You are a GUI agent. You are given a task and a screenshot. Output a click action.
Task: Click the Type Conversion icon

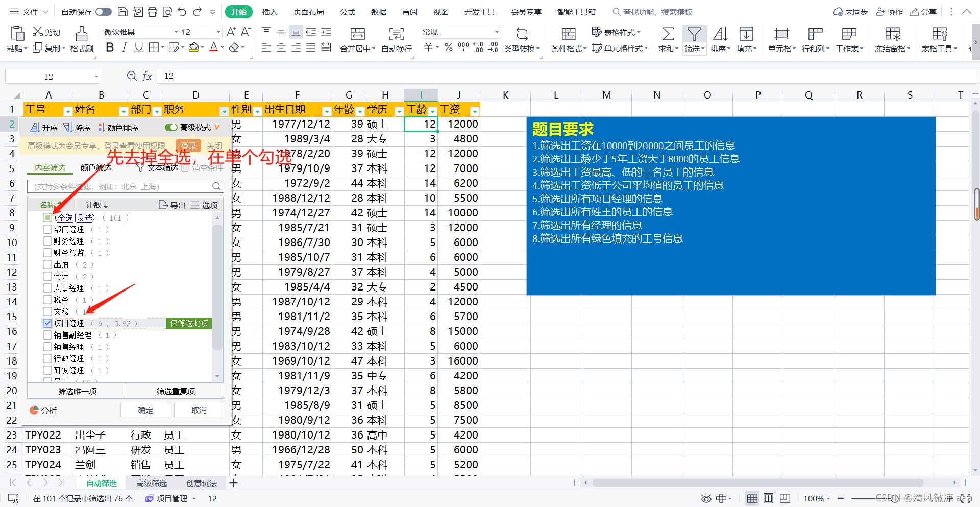[x=522, y=34]
